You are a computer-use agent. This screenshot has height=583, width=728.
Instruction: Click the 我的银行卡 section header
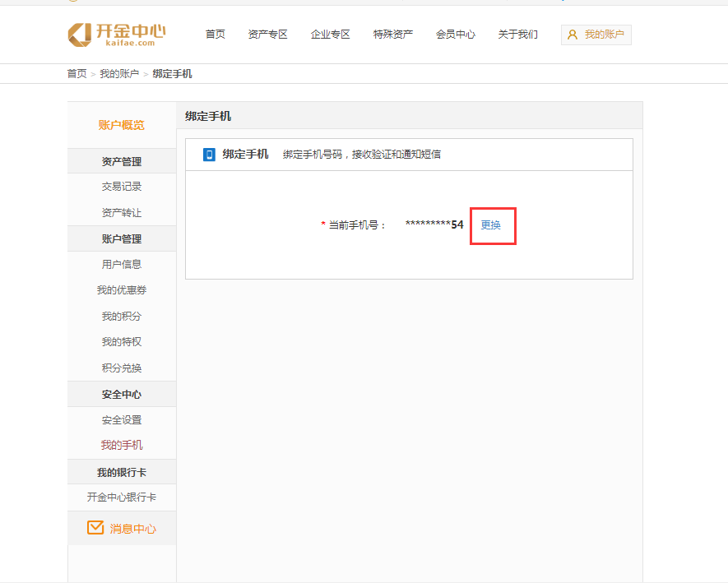[122, 473]
